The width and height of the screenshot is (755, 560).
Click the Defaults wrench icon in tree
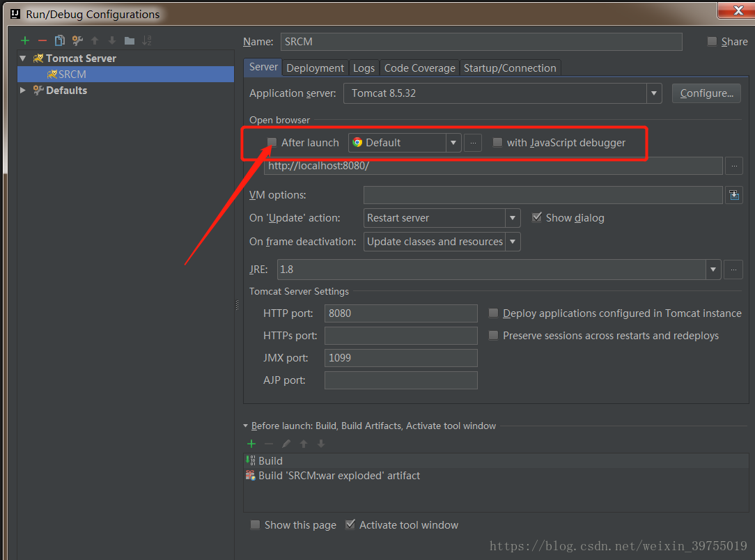tap(38, 90)
